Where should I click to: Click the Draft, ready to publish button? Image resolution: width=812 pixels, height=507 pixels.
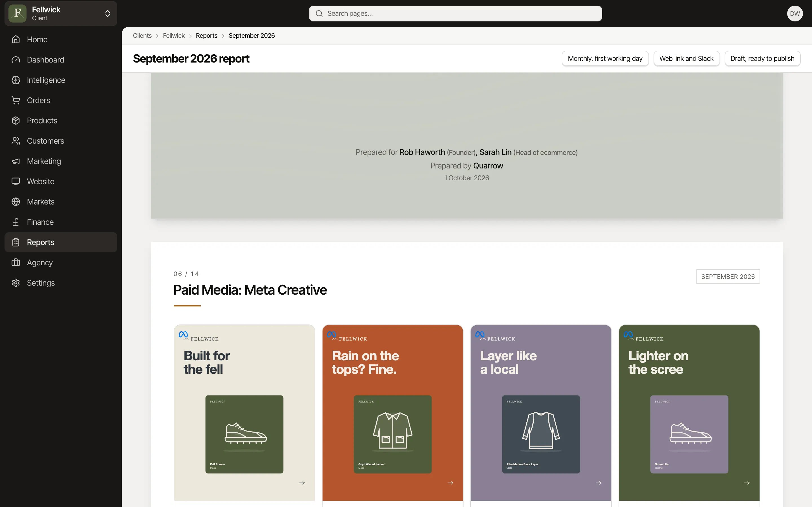(762, 59)
